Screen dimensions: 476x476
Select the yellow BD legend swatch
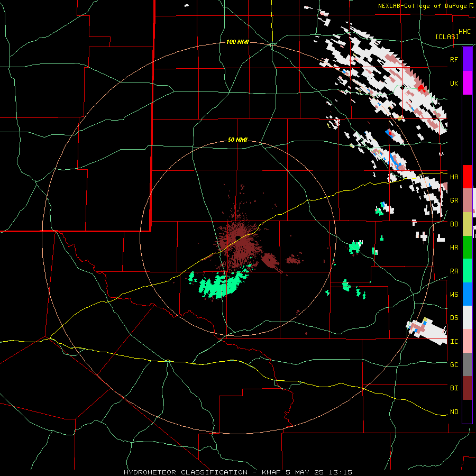point(467,224)
